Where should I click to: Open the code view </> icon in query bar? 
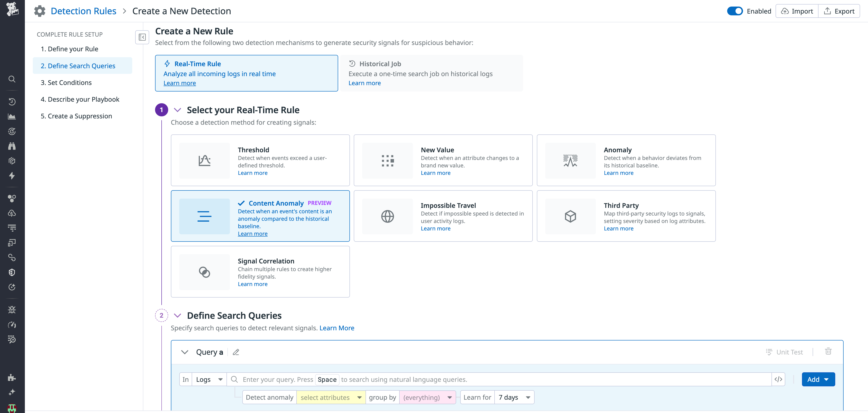[x=779, y=379]
